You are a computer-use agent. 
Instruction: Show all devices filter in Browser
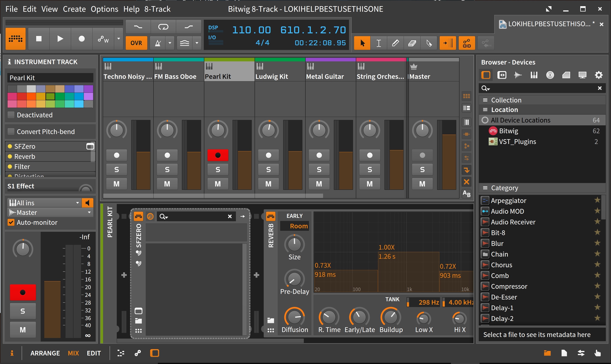(x=486, y=75)
